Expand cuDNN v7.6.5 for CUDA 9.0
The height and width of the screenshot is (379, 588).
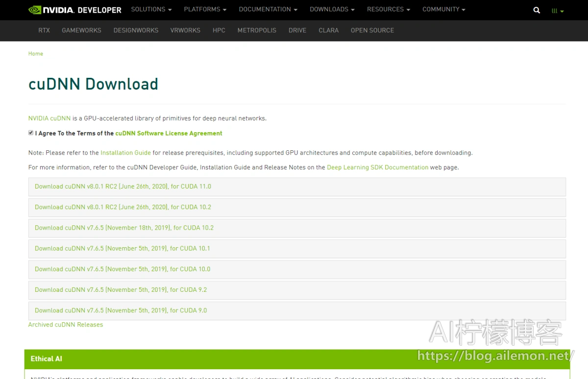pos(297,310)
